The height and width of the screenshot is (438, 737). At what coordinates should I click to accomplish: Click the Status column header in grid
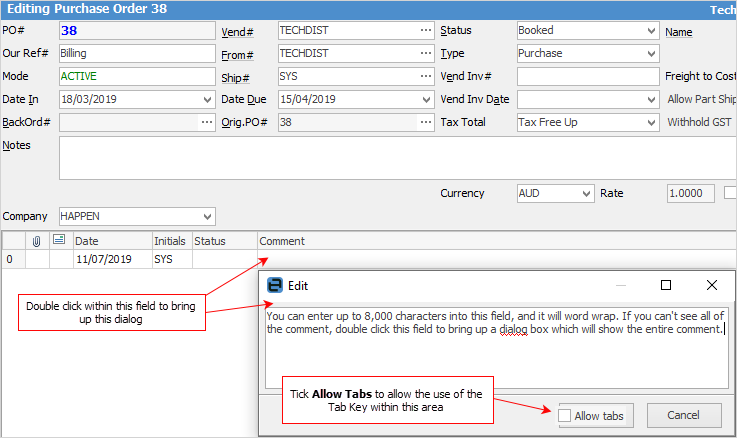click(225, 241)
